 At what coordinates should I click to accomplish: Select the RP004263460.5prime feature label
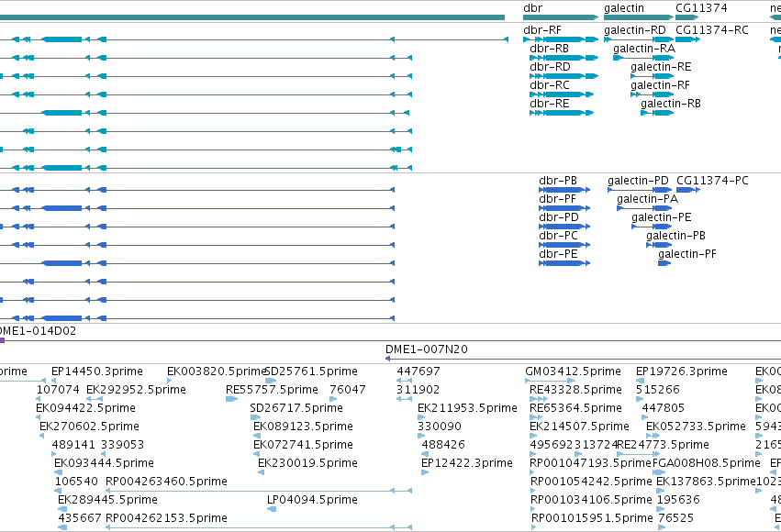coord(166,482)
